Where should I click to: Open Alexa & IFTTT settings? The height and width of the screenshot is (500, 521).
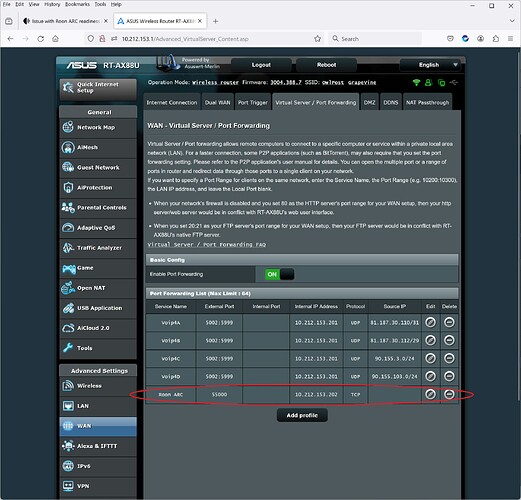click(98, 446)
